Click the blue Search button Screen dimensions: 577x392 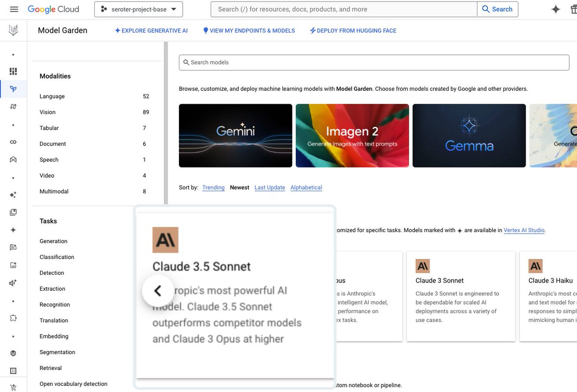point(498,9)
